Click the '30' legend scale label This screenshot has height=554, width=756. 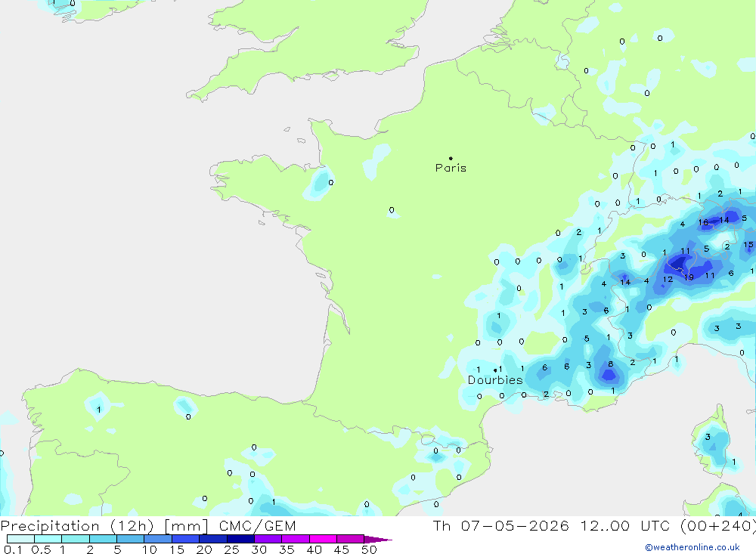point(259,549)
